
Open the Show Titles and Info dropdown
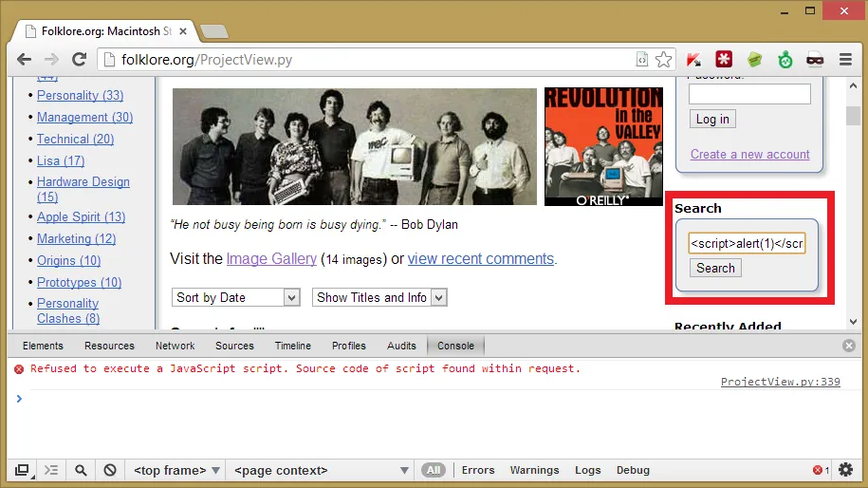click(379, 297)
